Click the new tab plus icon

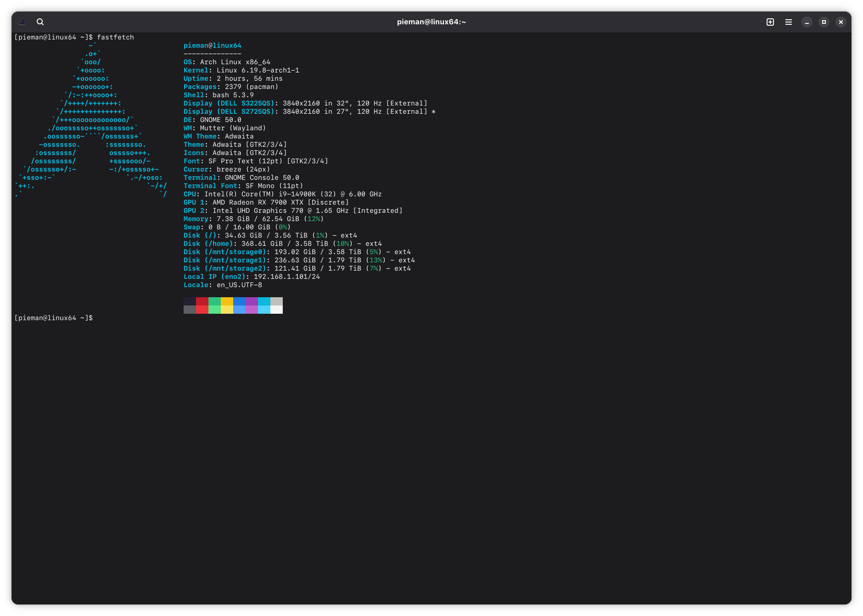(x=770, y=22)
